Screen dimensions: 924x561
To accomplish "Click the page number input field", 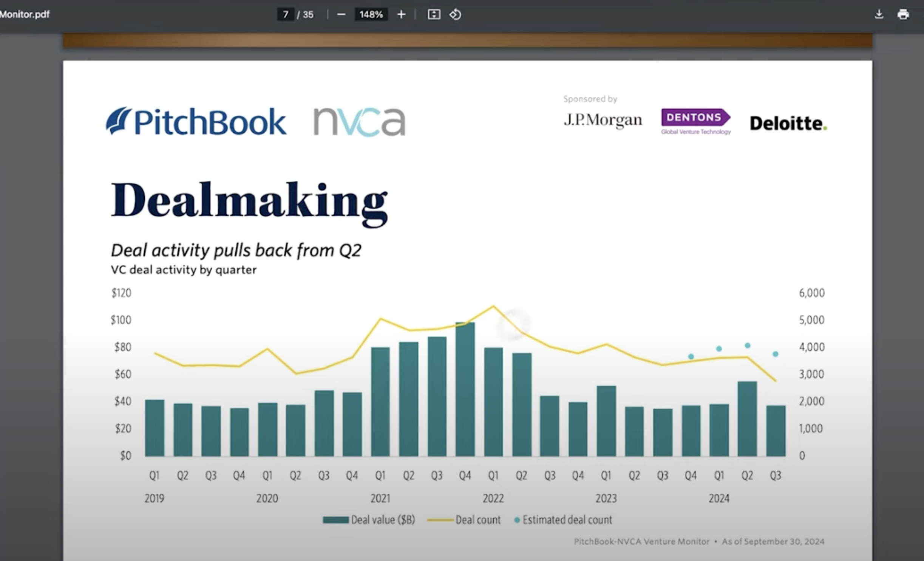I will pyautogui.click(x=286, y=14).
